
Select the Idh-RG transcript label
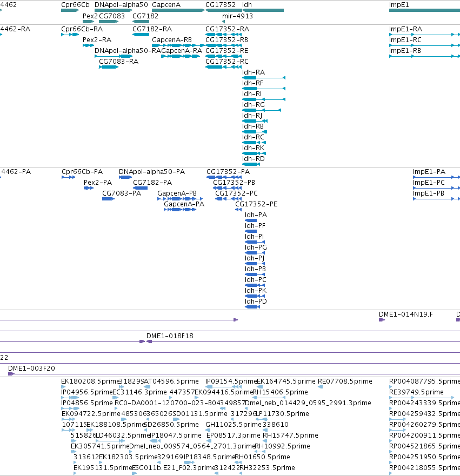[x=254, y=105]
